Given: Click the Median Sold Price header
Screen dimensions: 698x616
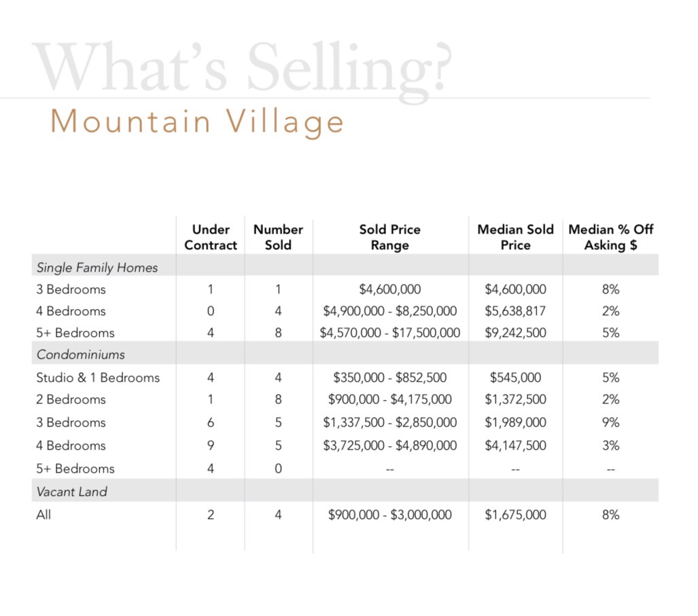Looking at the screenshot, I should pyautogui.click(x=515, y=237).
